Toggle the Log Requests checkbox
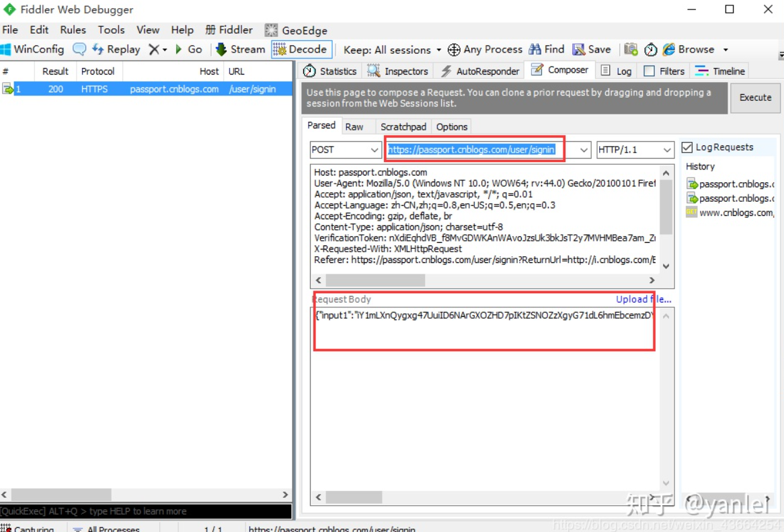 (x=687, y=147)
